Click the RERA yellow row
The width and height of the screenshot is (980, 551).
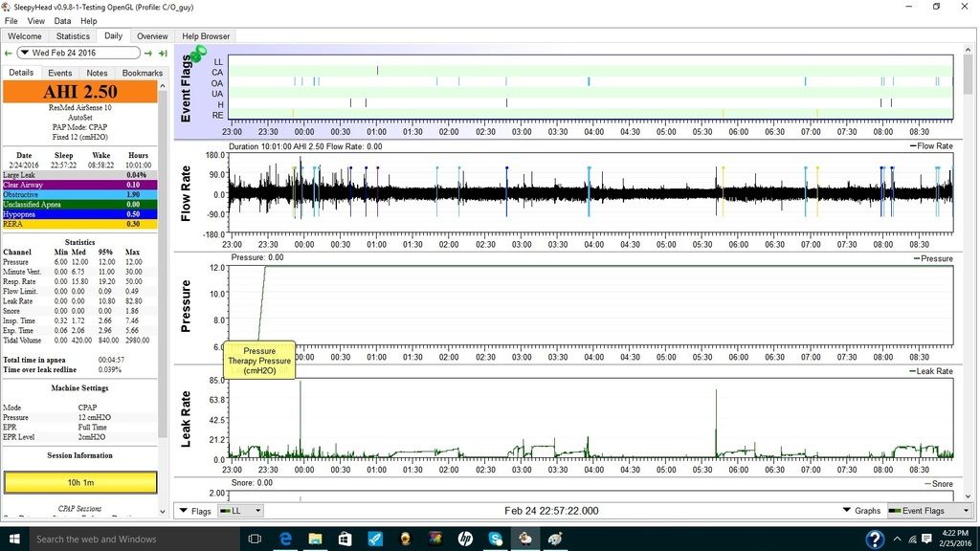(x=80, y=224)
